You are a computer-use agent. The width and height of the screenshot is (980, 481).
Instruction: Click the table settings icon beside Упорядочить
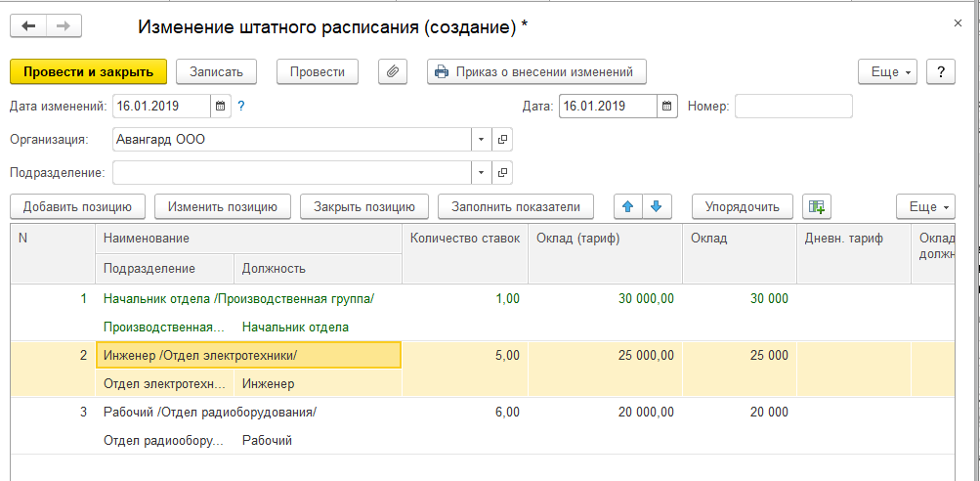[816, 206]
